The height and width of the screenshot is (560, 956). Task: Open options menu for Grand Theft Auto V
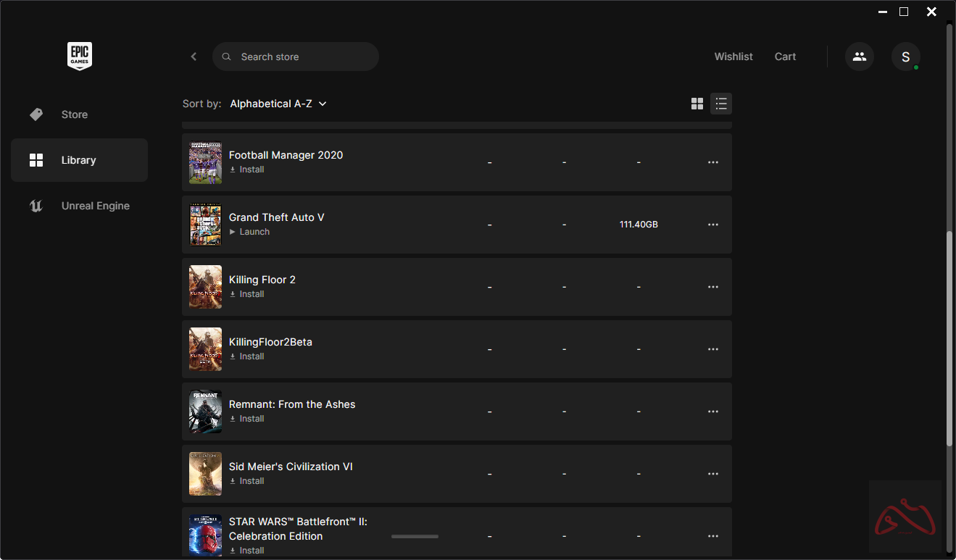point(712,225)
